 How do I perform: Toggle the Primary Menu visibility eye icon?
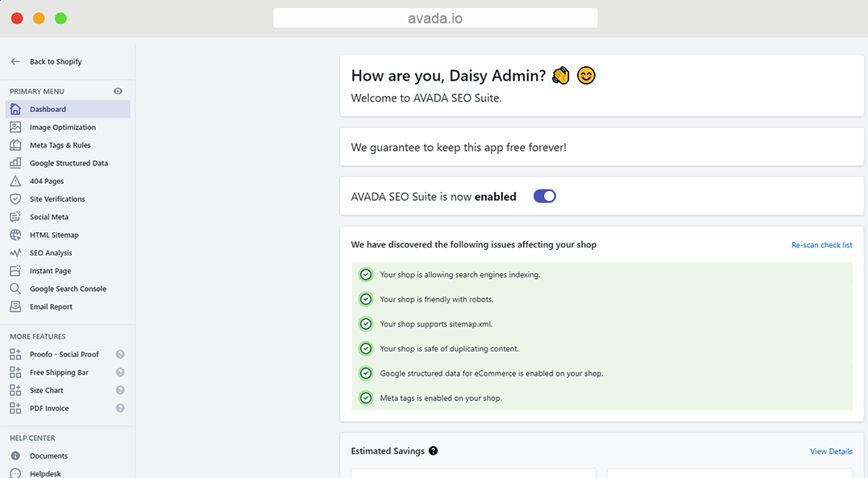[118, 91]
